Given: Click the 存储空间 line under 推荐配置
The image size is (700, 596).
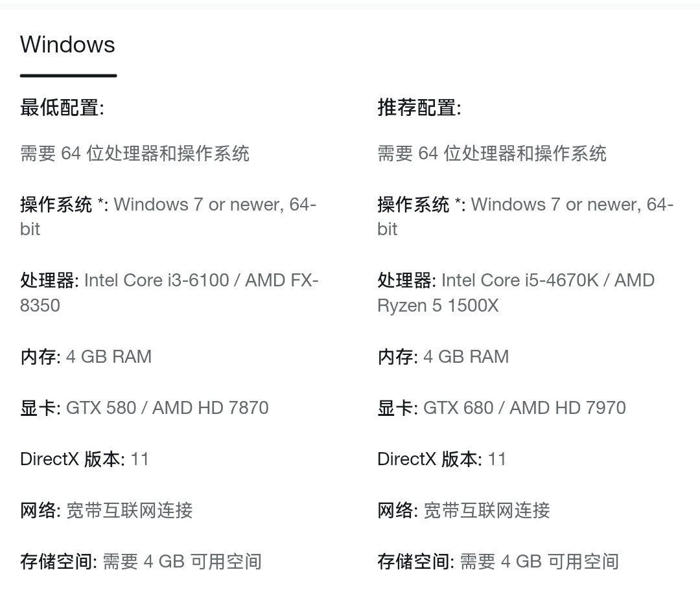Looking at the screenshot, I should 498,561.
